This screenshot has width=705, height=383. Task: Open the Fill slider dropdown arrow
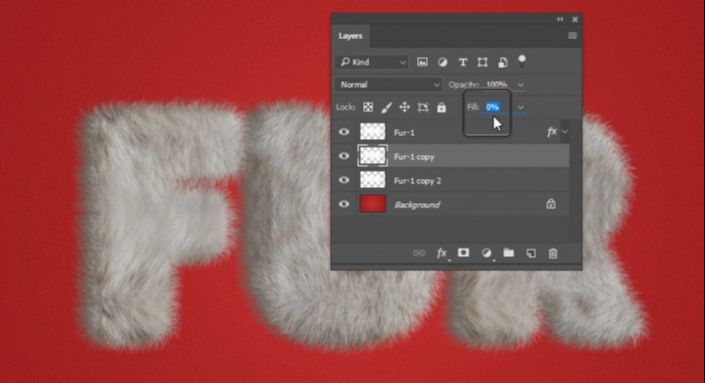click(x=521, y=107)
